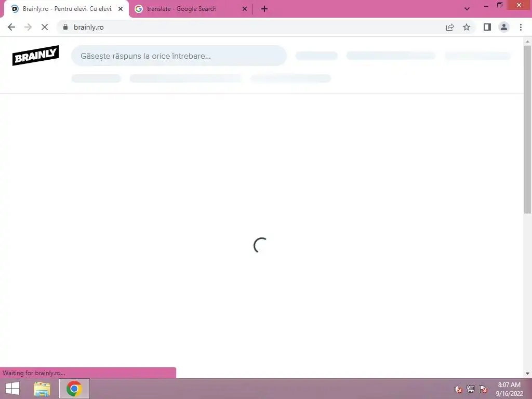Open Chrome three-dot menu
The image size is (532, 399).
coord(521,27)
